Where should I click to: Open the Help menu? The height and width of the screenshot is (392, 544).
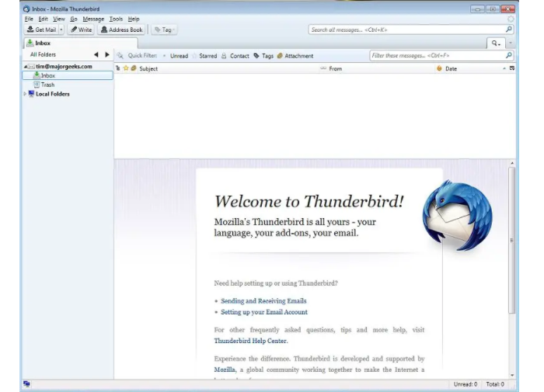tap(134, 19)
